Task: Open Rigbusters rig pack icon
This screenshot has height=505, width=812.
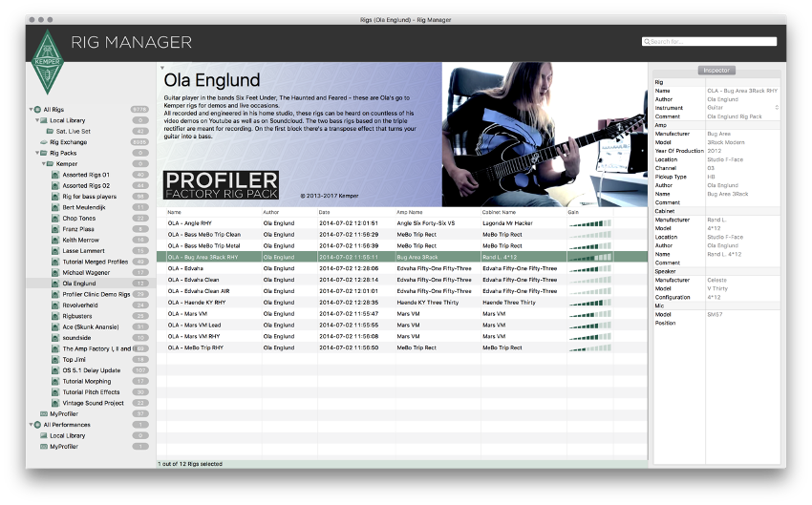Action: (x=55, y=316)
